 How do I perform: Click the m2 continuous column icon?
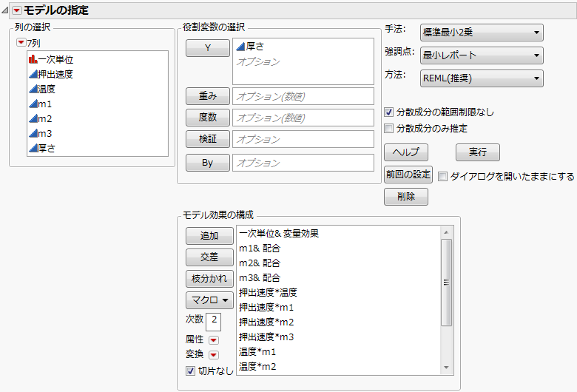tap(33, 118)
